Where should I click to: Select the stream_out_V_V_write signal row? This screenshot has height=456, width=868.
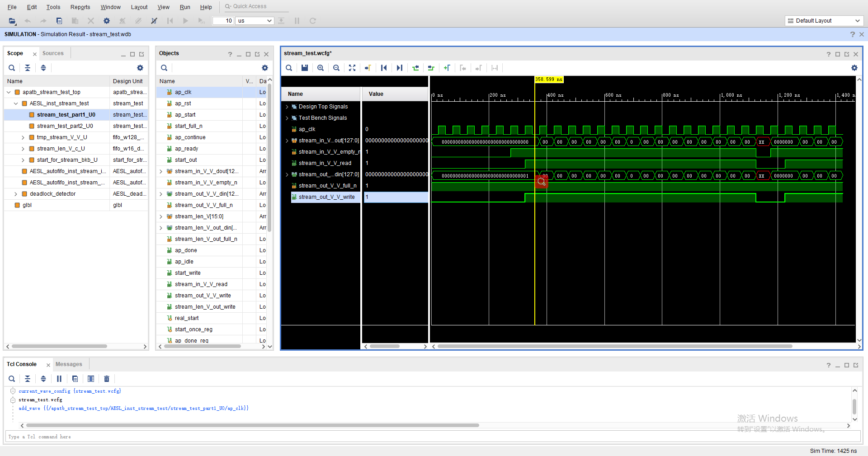point(325,197)
